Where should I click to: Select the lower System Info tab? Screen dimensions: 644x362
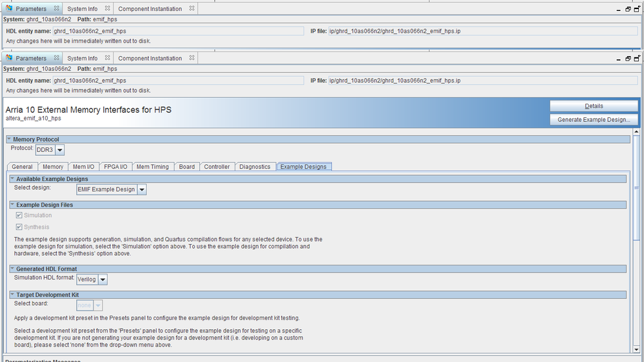pyautogui.click(x=83, y=58)
